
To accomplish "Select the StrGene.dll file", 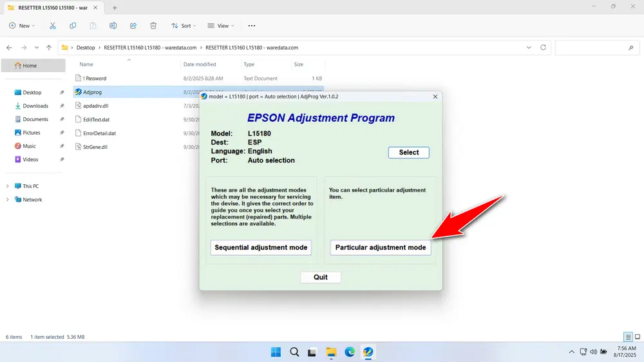I will point(95,147).
